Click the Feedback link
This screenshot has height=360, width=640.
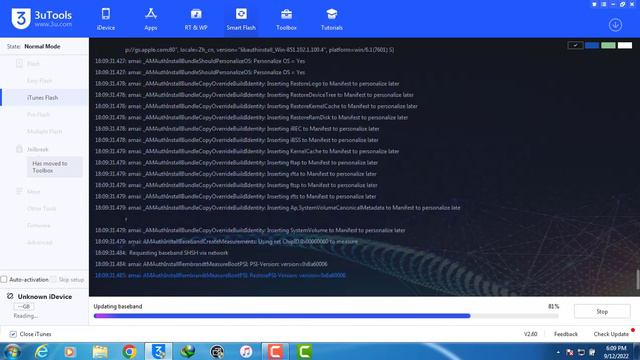[x=566, y=334]
